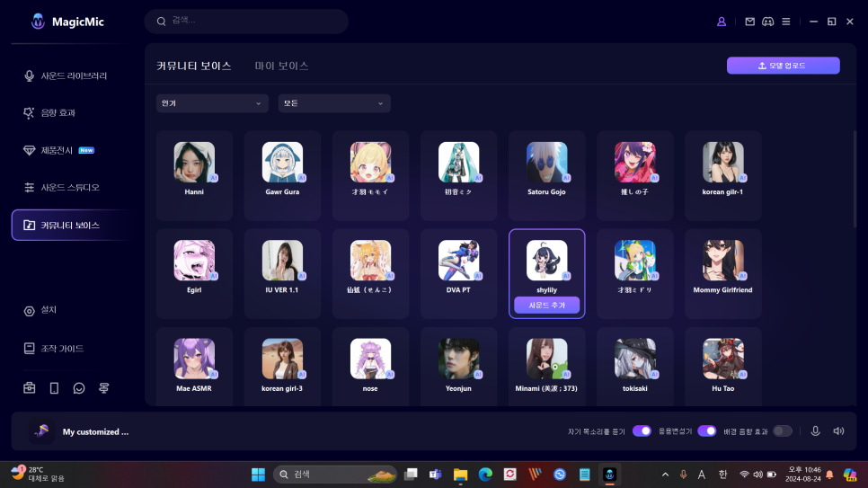Viewport: 868px width, 488px height.
Task: Open the notification bell in taskbar
Action: pos(829,475)
